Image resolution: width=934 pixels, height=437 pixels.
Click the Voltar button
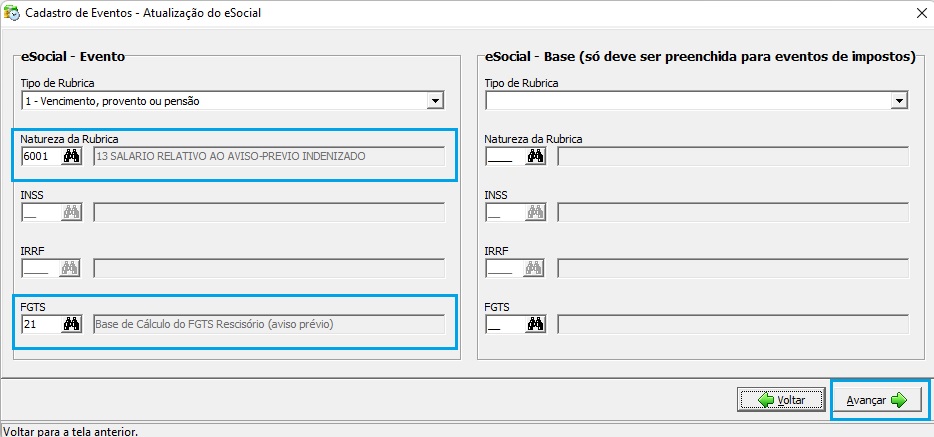click(782, 400)
